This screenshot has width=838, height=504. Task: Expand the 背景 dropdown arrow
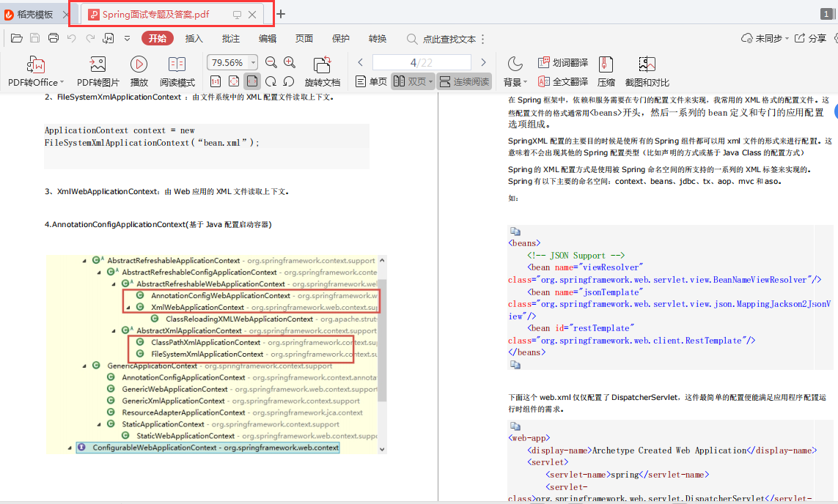(526, 82)
